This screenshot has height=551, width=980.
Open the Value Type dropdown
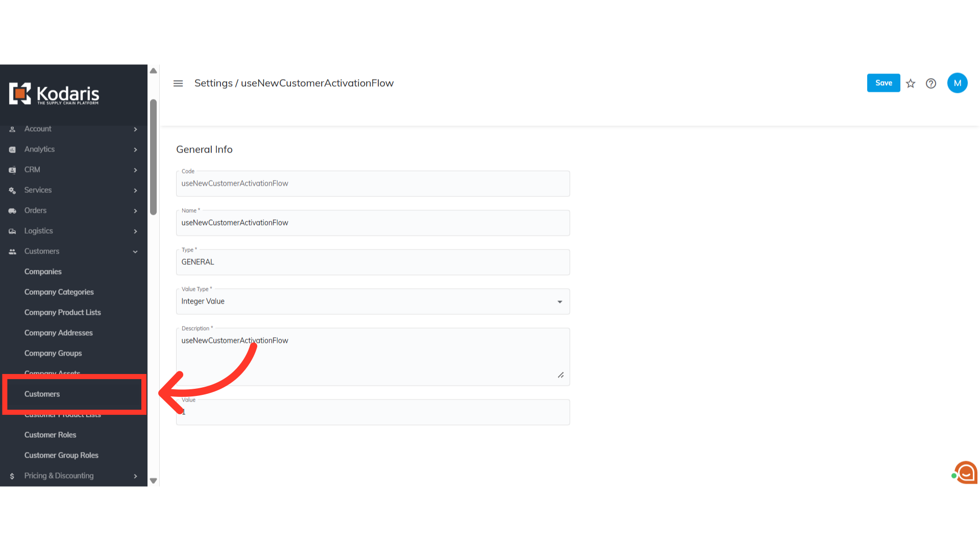[373, 302]
